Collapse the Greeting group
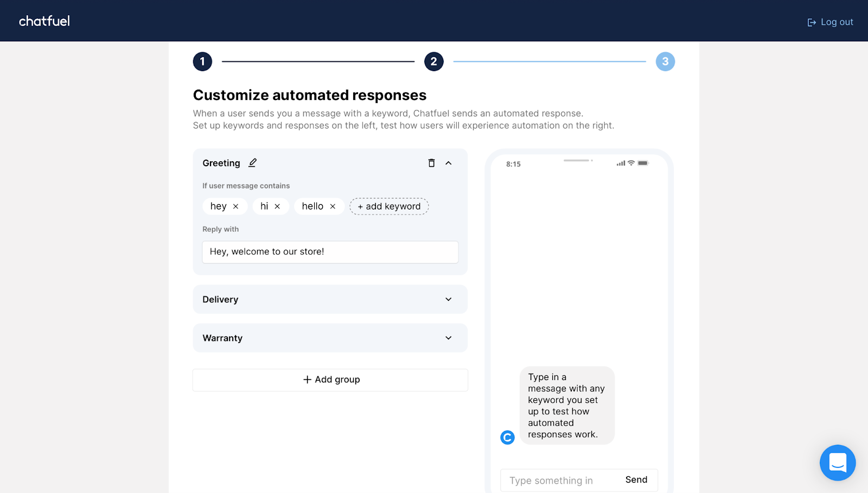This screenshot has width=868, height=493. pos(449,163)
